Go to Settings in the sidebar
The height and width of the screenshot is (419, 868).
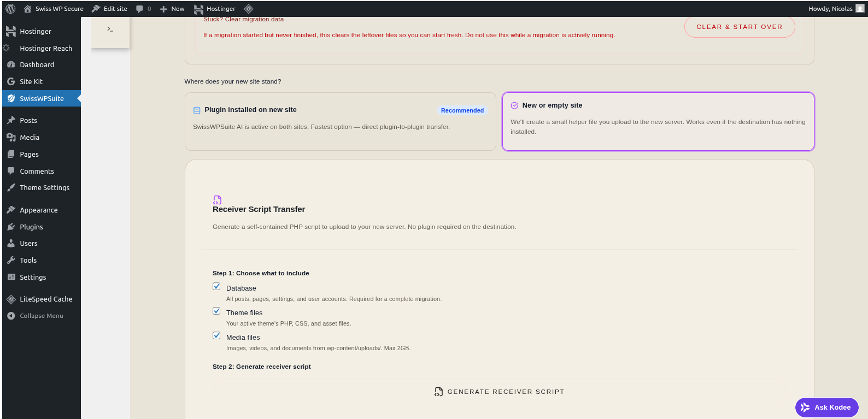pos(33,278)
